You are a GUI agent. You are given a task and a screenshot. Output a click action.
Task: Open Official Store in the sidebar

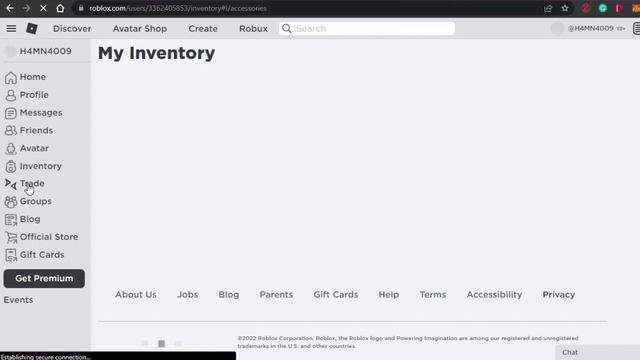tap(49, 237)
